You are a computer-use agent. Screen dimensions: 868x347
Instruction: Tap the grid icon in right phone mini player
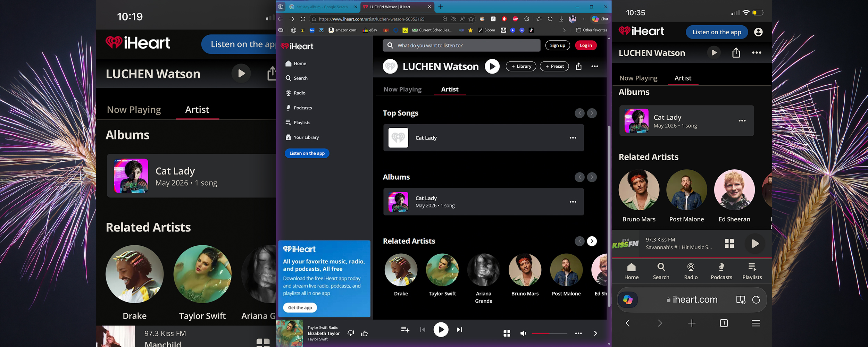729,244
